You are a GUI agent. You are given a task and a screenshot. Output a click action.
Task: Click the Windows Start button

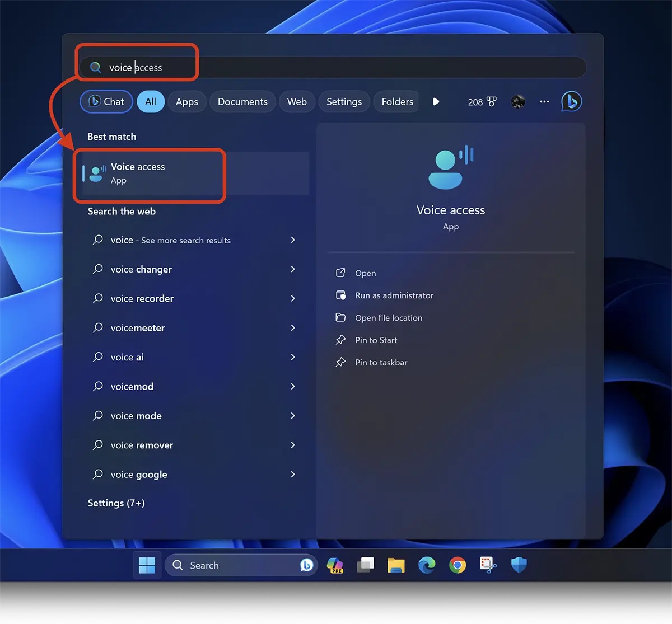pyautogui.click(x=147, y=565)
